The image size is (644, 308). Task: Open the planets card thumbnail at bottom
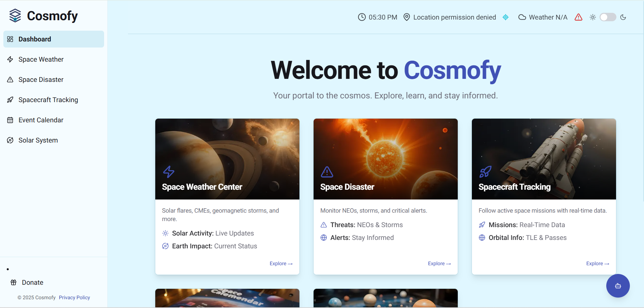pos(386,298)
